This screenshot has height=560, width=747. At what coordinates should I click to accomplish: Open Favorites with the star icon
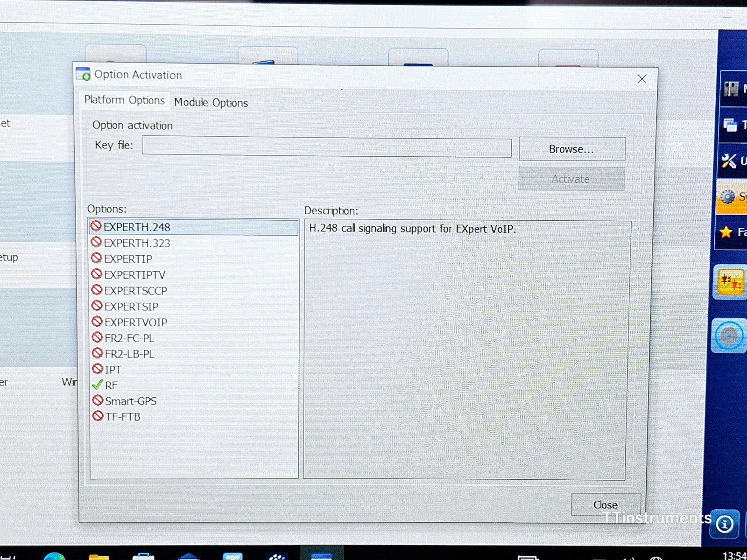[x=731, y=232]
